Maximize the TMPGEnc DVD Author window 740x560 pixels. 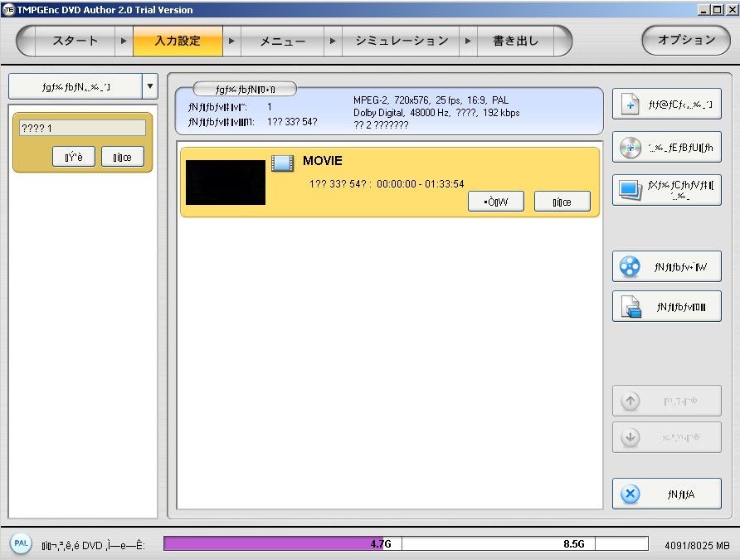click(718, 9)
